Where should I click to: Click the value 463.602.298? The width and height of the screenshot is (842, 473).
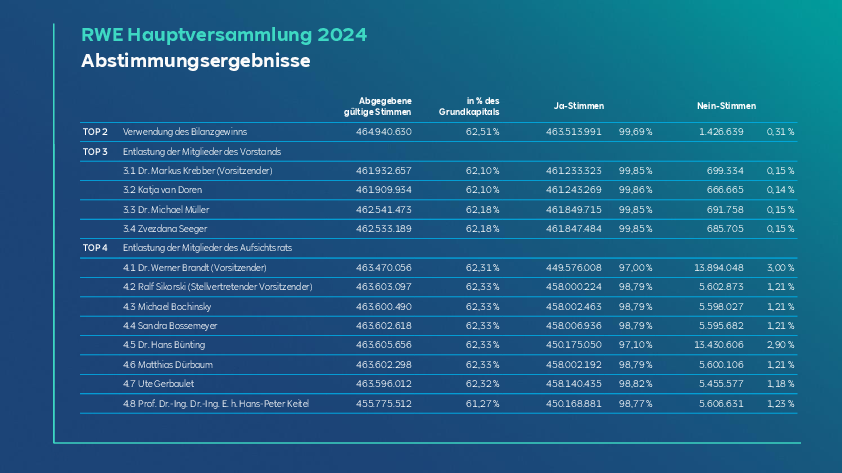(383, 365)
